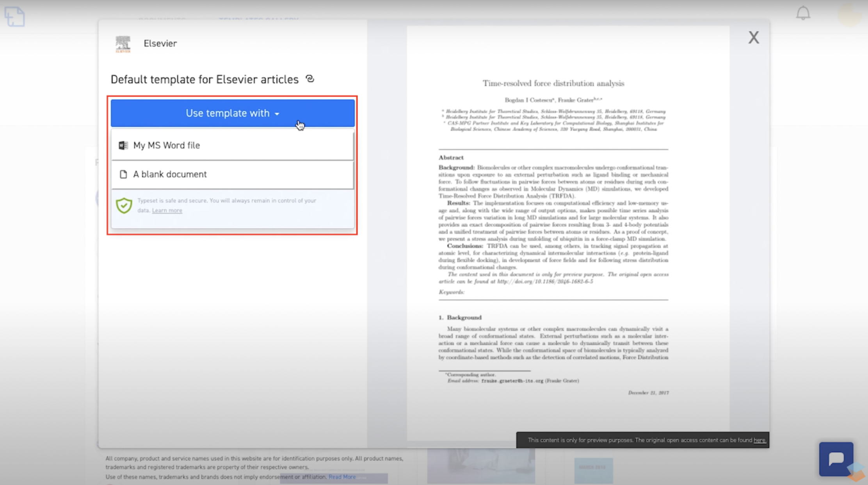The image size is (868, 485).
Task: Follow the 'here' original content link
Action: [759, 440]
